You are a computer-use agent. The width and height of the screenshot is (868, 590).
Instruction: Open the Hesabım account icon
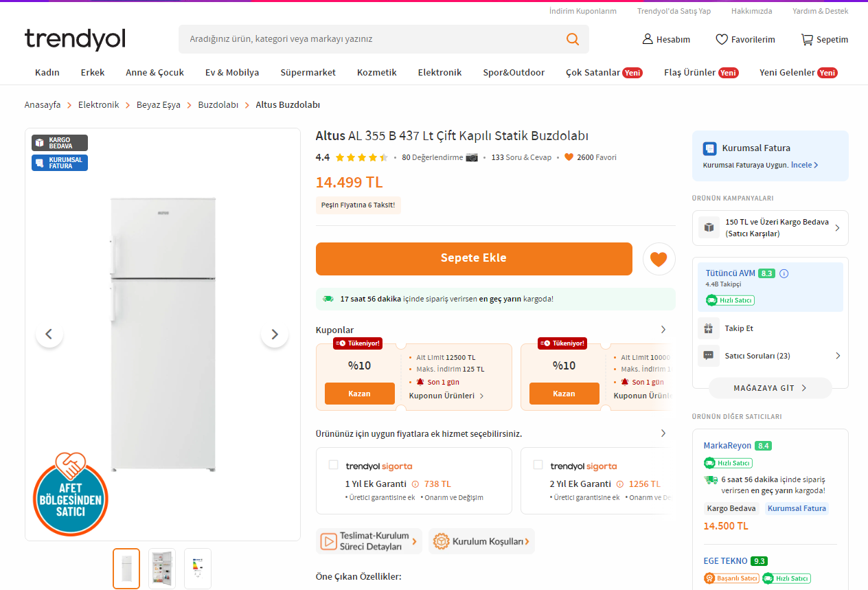point(647,39)
